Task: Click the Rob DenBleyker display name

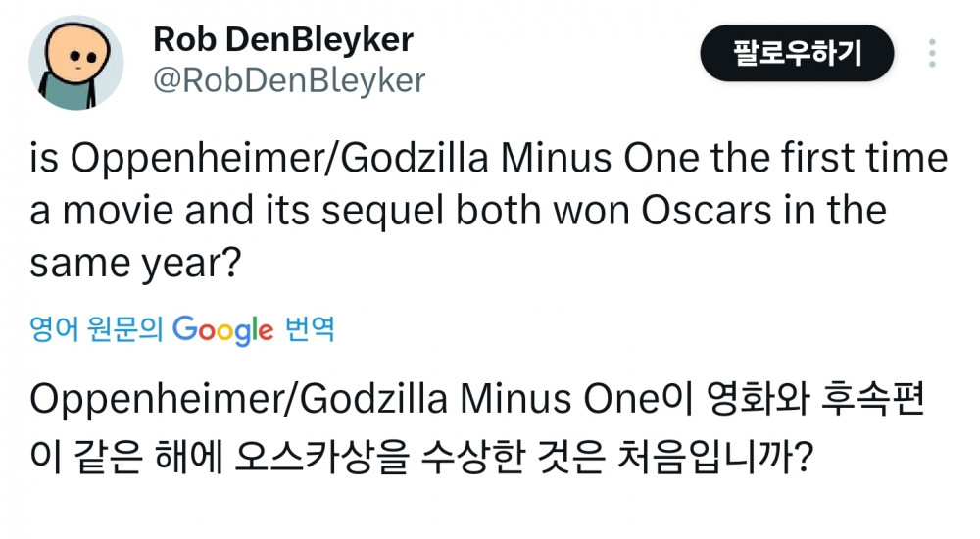Action: click(x=283, y=40)
